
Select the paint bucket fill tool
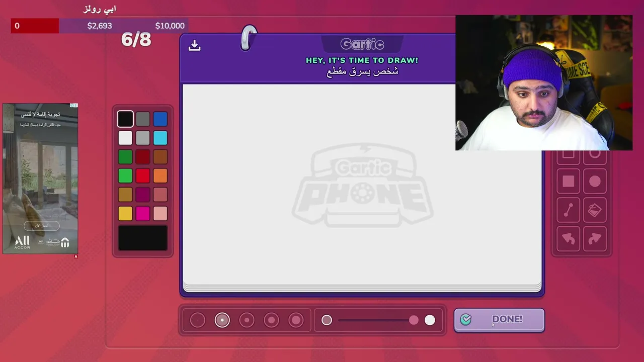[595, 211]
